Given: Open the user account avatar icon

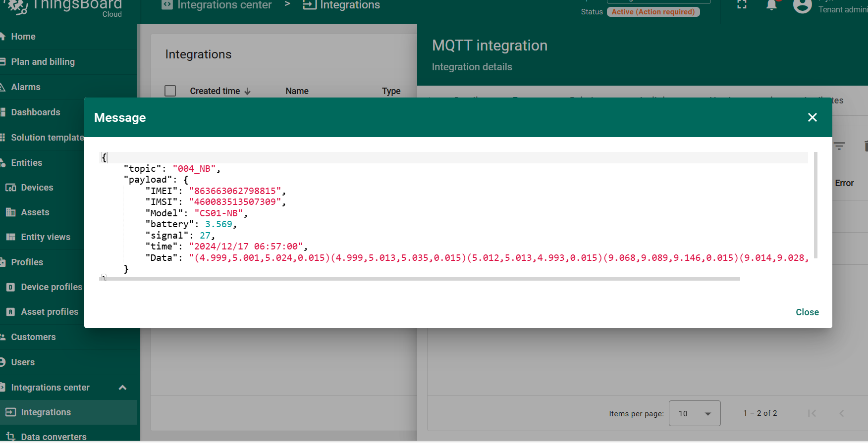Looking at the screenshot, I should [x=802, y=6].
